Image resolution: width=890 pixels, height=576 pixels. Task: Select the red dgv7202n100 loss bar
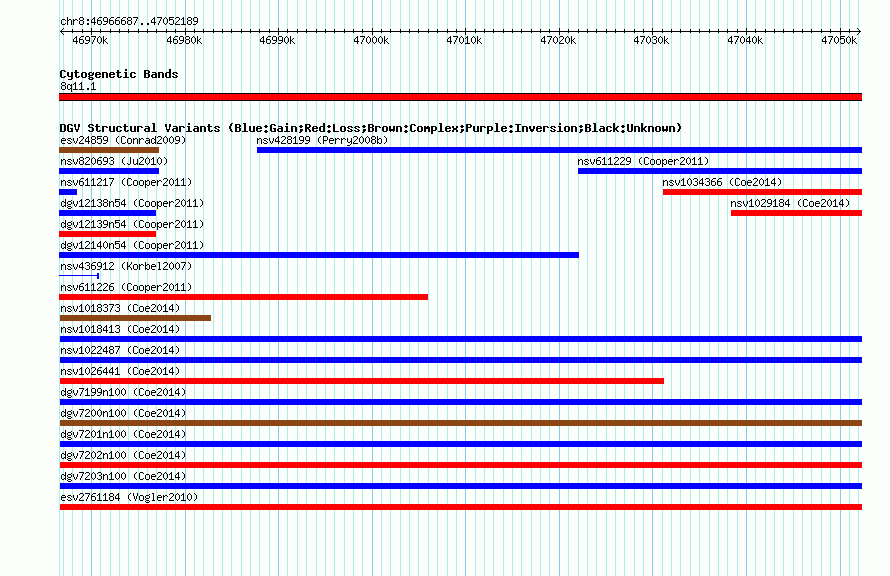click(460, 465)
